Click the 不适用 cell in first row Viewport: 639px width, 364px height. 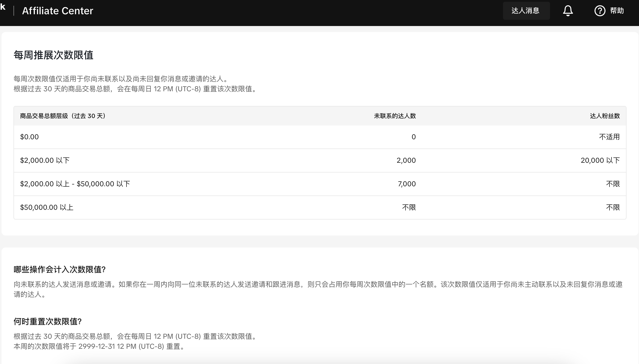pyautogui.click(x=609, y=137)
